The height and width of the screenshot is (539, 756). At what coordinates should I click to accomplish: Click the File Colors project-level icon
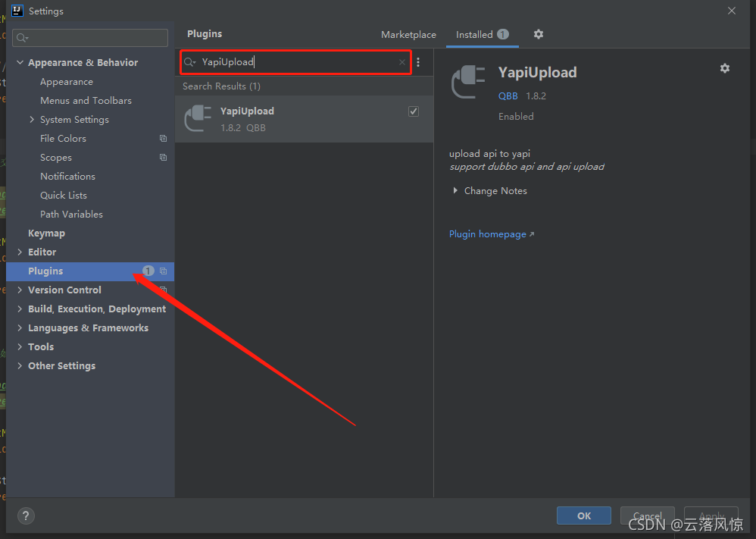(x=164, y=139)
